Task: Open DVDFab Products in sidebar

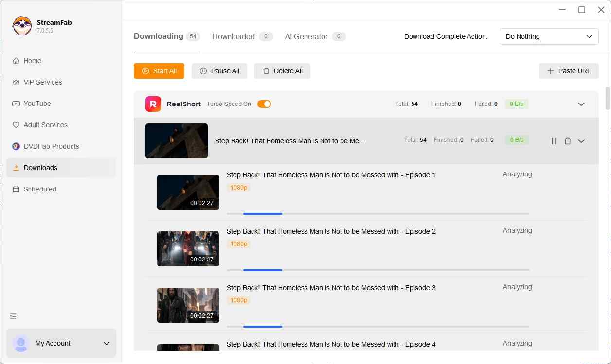Action: pos(61,146)
